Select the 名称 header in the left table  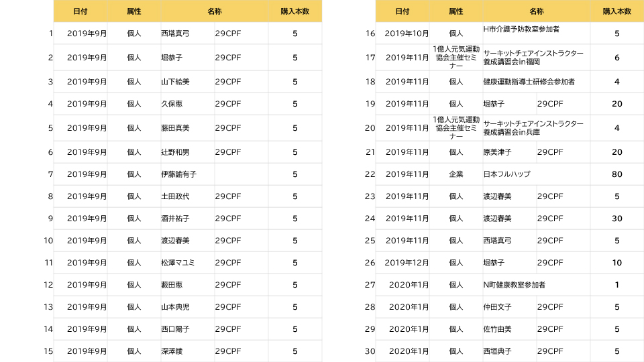click(215, 11)
